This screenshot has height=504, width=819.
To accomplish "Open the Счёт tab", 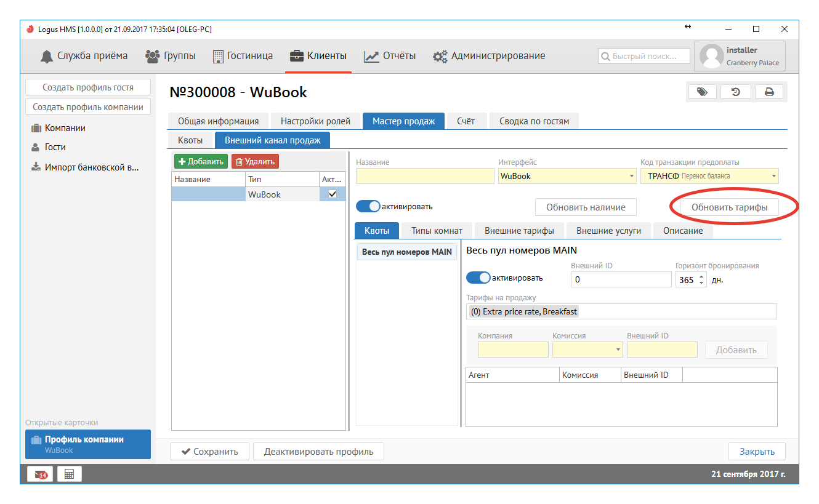I will 466,121.
